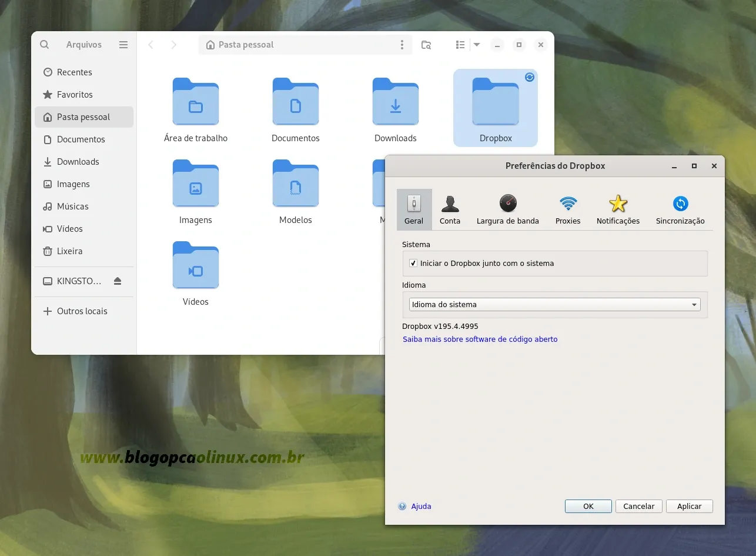Click Cancelar in Dropbox preferences
Image resolution: width=756 pixels, height=556 pixels.
pyautogui.click(x=639, y=507)
